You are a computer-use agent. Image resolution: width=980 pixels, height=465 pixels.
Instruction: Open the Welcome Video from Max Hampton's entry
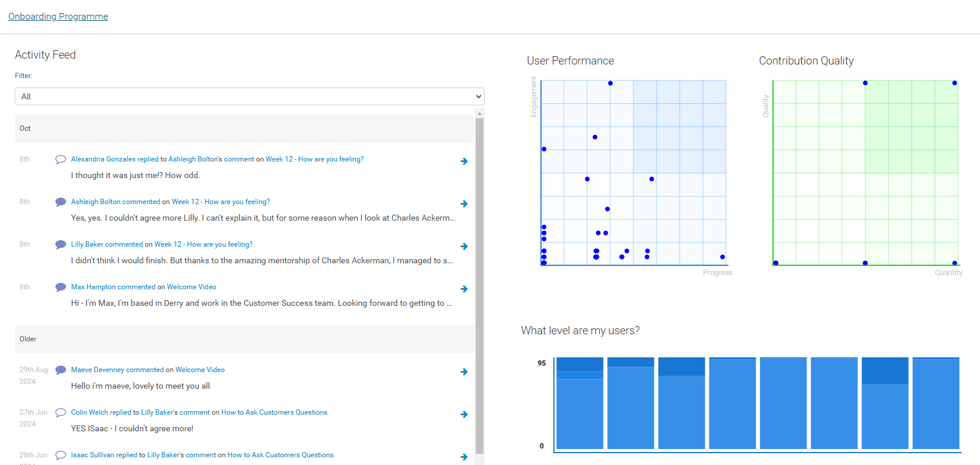[191, 286]
